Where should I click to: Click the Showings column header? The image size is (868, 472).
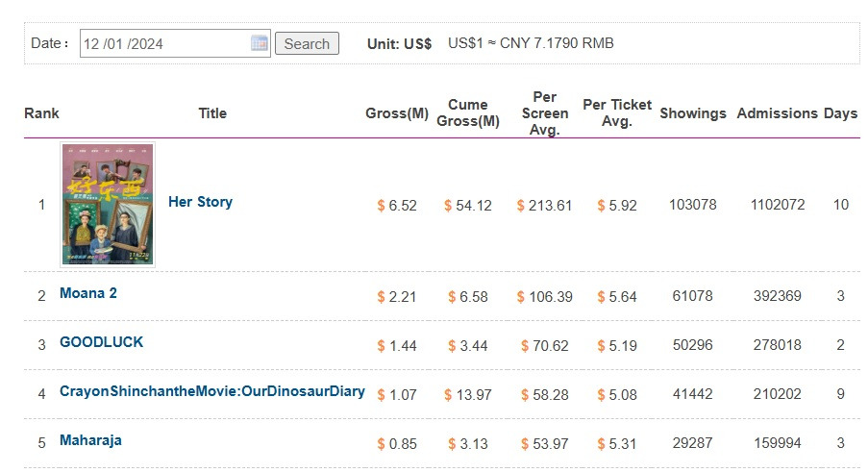(693, 113)
